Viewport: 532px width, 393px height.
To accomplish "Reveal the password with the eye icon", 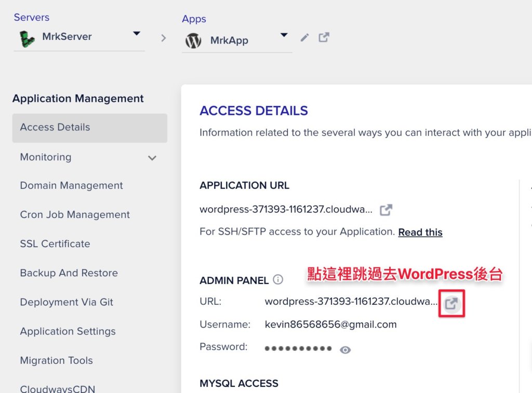I will pos(345,349).
